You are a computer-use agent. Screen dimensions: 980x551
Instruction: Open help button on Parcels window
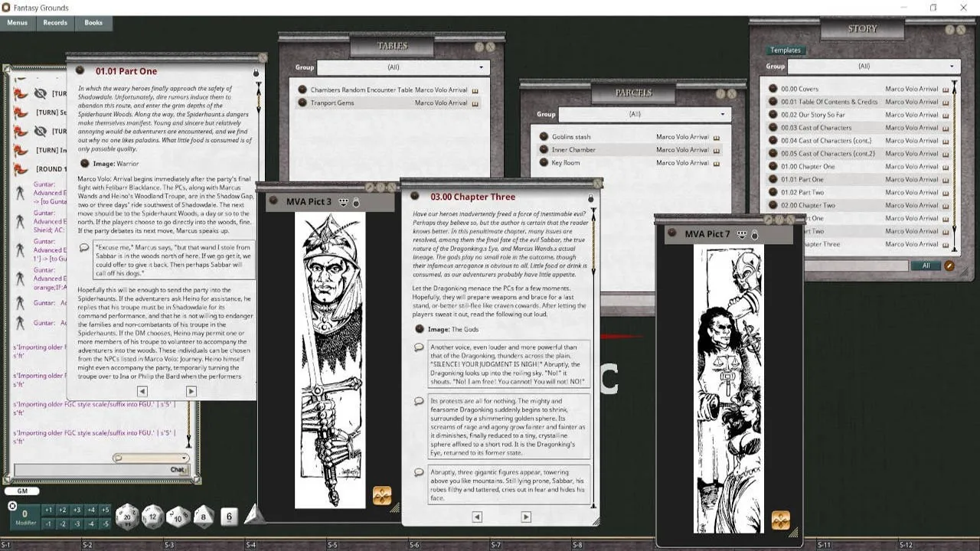point(720,93)
